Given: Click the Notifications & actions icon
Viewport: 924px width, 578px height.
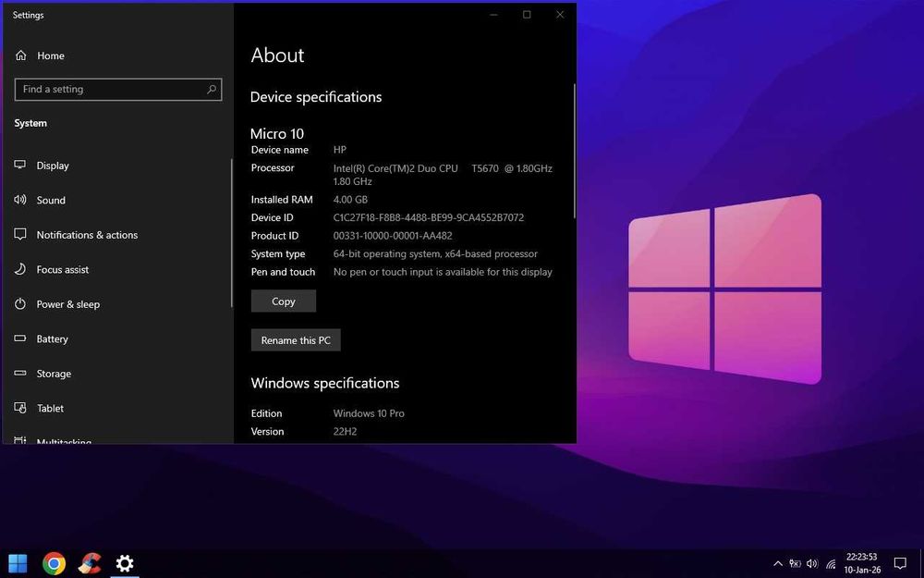Looking at the screenshot, I should [20, 234].
